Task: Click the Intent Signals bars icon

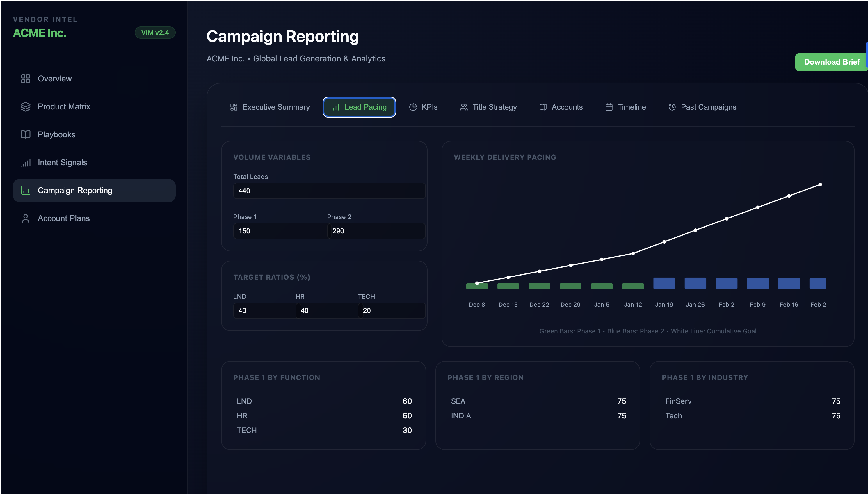Action: 25,163
